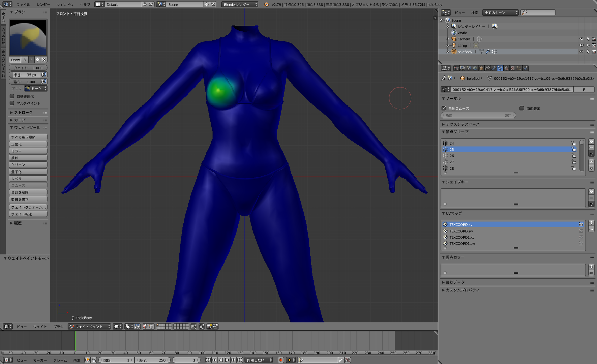This screenshot has height=364, width=597.
Task: Open the Blenderレンダー engine dropdown
Action: click(240, 4)
